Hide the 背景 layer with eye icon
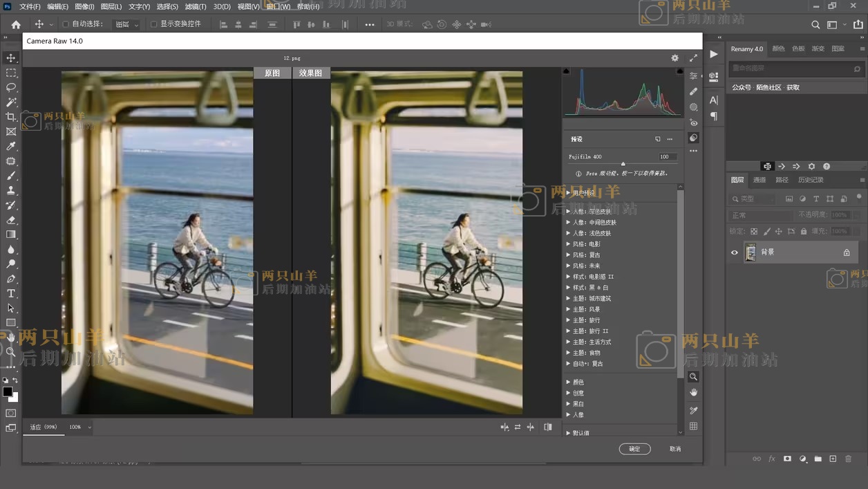Screen dimensions: 868x489 (735, 252)
